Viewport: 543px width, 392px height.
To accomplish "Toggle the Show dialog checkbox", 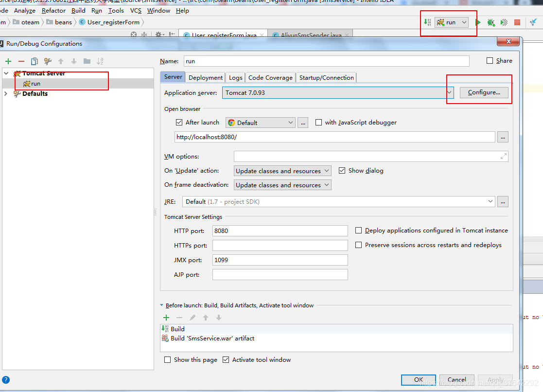I will click(342, 171).
